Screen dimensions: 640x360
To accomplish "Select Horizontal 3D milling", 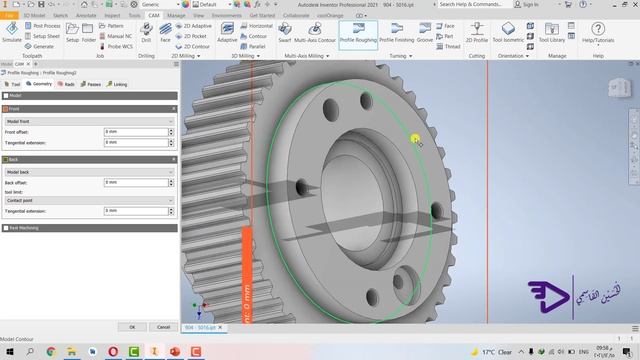I will tap(257, 26).
